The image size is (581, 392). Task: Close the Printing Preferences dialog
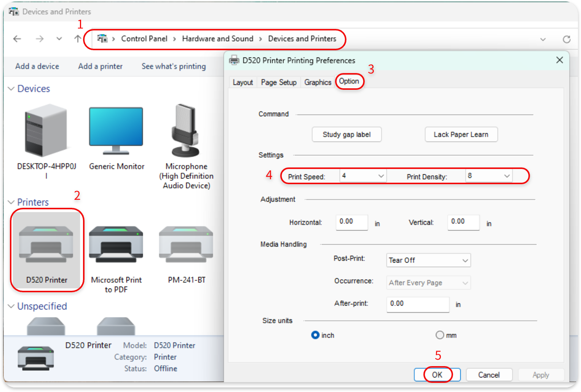[x=559, y=60]
